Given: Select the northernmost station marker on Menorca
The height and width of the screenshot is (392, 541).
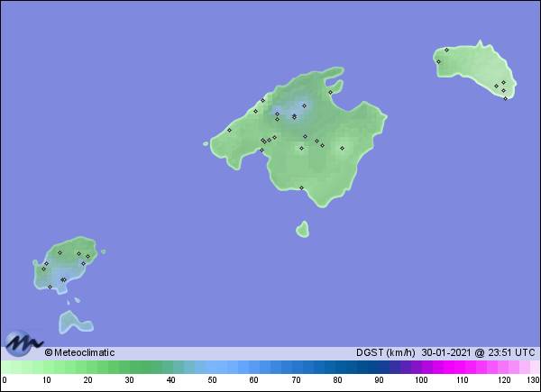Looking at the screenshot, I should tap(446, 50).
